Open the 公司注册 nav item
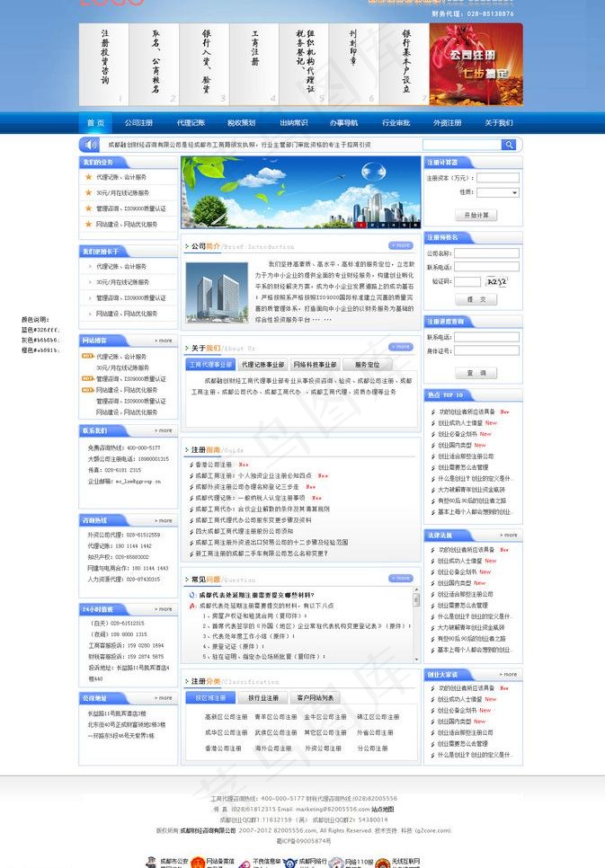This screenshot has height=868, width=605. [x=138, y=123]
